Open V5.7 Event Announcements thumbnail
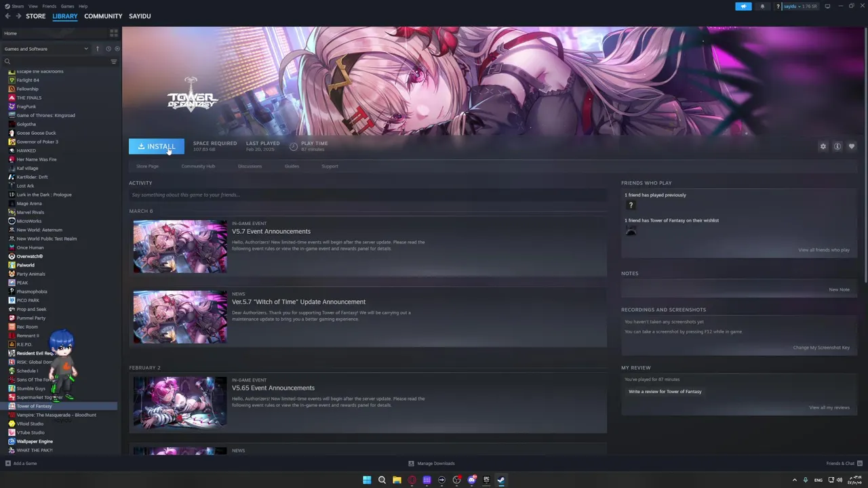Viewport: 868px width, 488px height. [x=180, y=246]
